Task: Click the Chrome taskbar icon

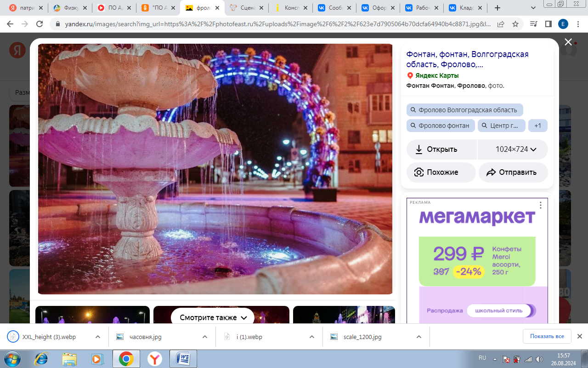Action: (126, 359)
